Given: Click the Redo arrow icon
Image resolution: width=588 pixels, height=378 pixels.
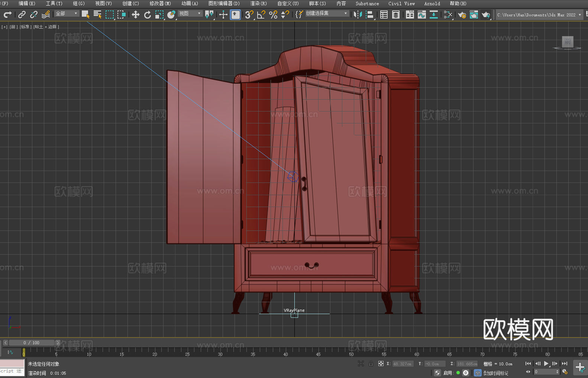Looking at the screenshot, I should tap(7, 14).
